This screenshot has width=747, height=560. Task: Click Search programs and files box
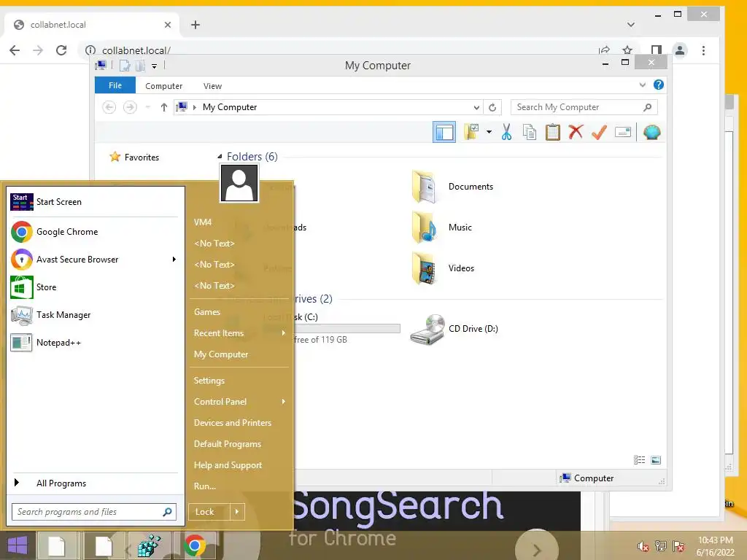click(x=94, y=512)
